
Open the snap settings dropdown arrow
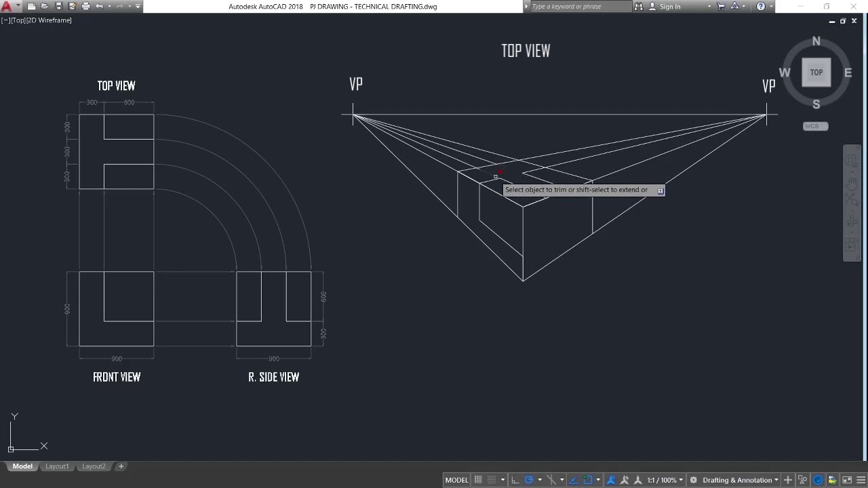(x=502, y=480)
